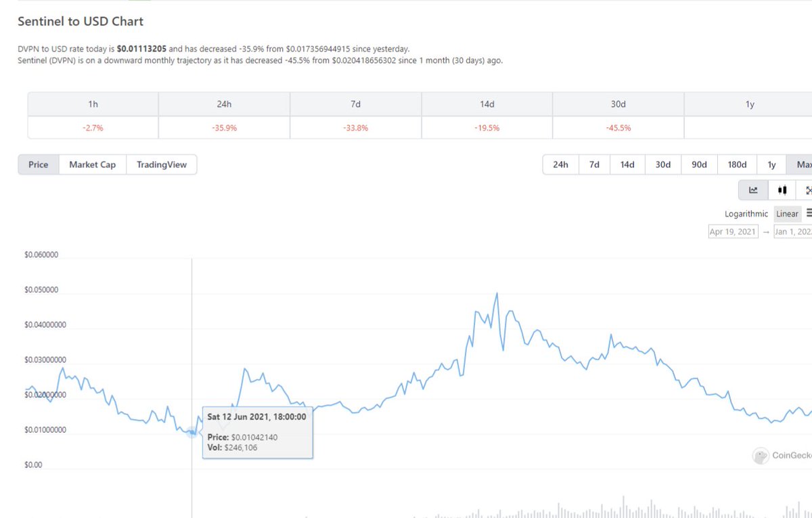Select the 1y chart range button
812x518 pixels.
(771, 165)
